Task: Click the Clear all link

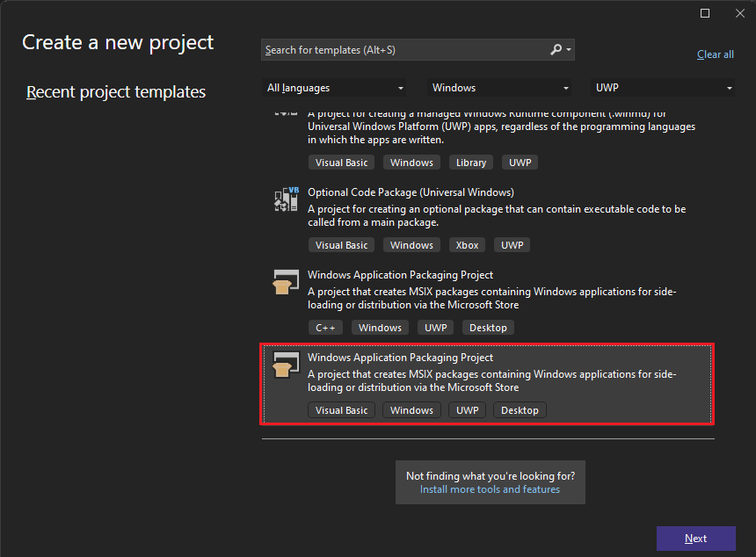Action: tap(715, 54)
